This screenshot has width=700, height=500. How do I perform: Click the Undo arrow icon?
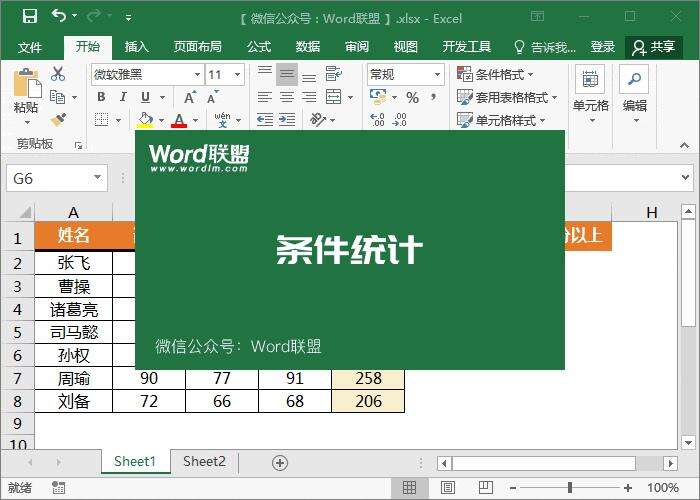click(x=58, y=16)
